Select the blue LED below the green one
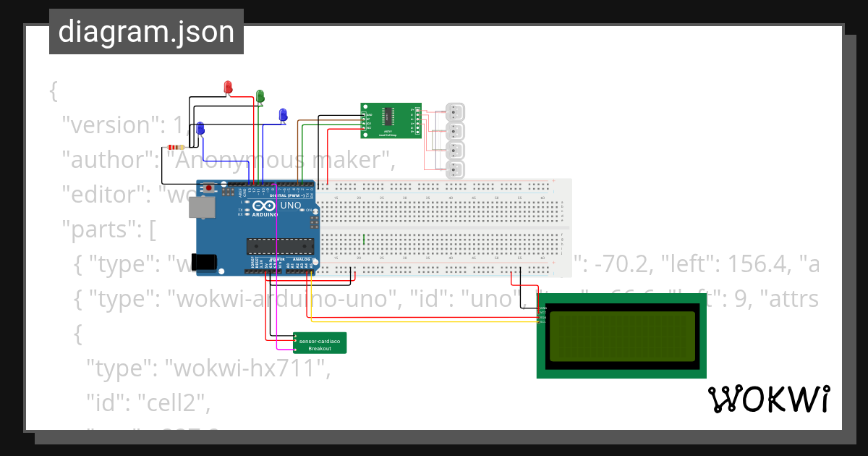 coord(282,115)
